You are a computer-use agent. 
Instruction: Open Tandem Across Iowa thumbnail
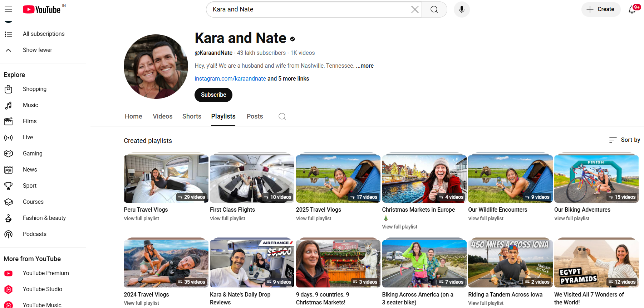(510, 264)
